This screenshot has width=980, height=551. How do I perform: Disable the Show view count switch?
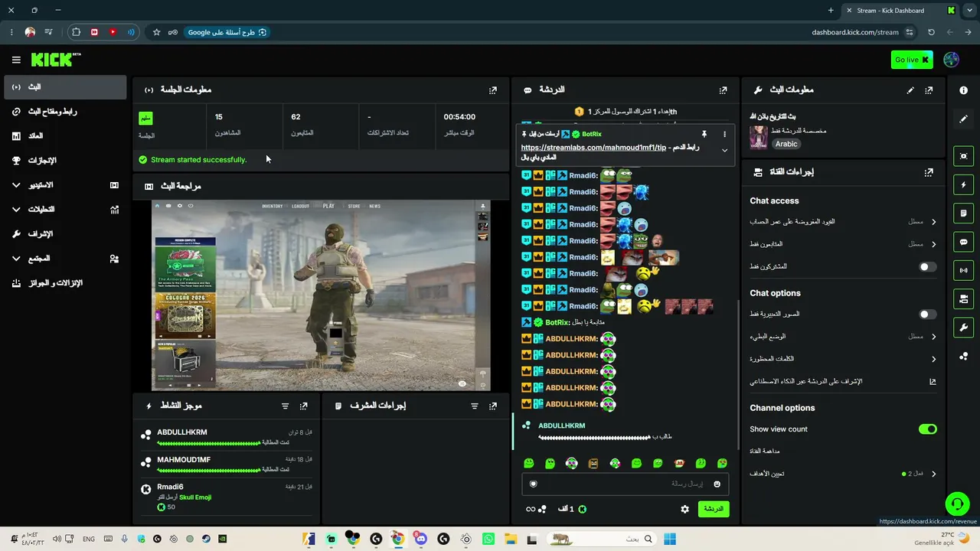[x=927, y=429]
